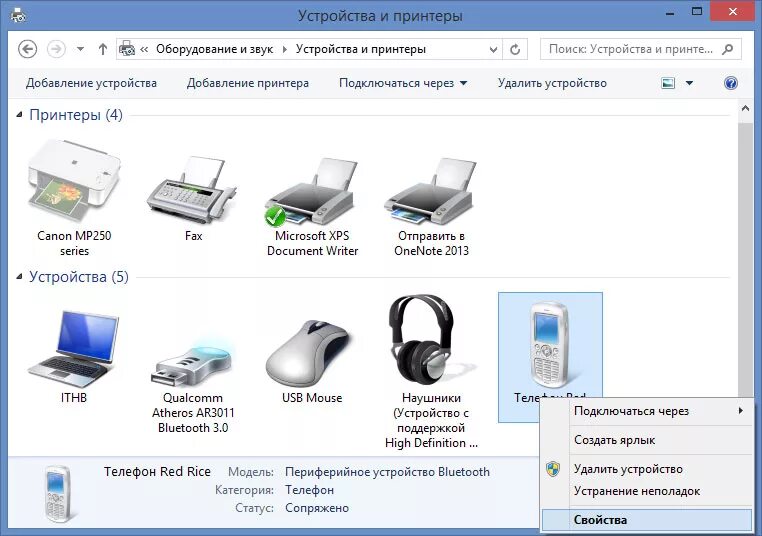Image resolution: width=762 pixels, height=536 pixels.
Task: Click the change view icon button
Action: pyautogui.click(x=668, y=83)
